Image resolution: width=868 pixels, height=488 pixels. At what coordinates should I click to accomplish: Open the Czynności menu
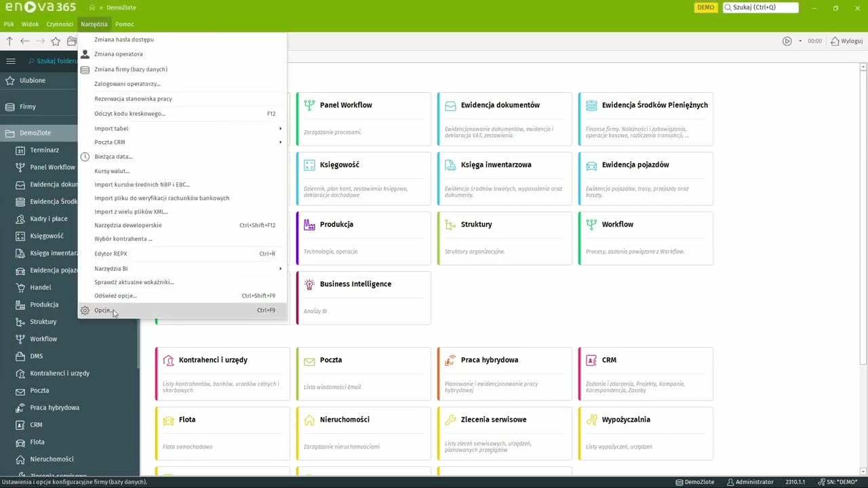coord(60,24)
